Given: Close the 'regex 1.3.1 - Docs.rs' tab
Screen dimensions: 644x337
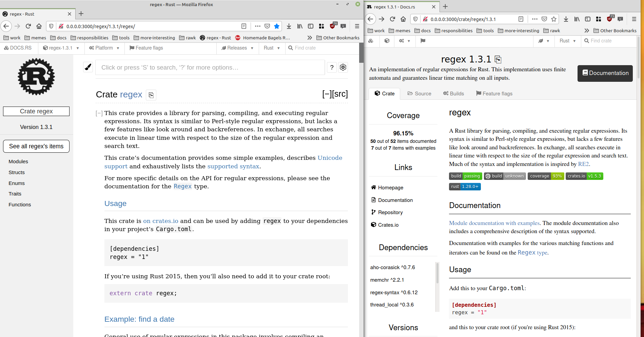Looking at the screenshot, I should 433,7.
